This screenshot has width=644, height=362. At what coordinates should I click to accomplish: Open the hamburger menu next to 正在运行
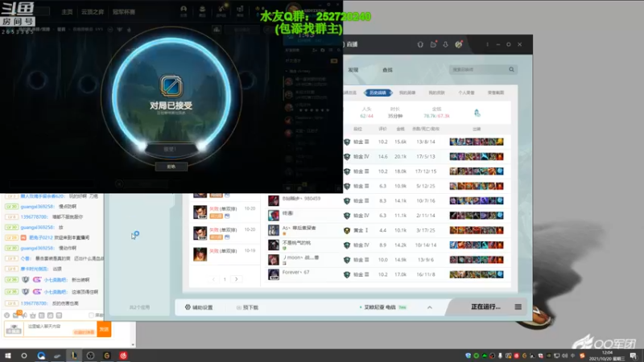(518, 307)
